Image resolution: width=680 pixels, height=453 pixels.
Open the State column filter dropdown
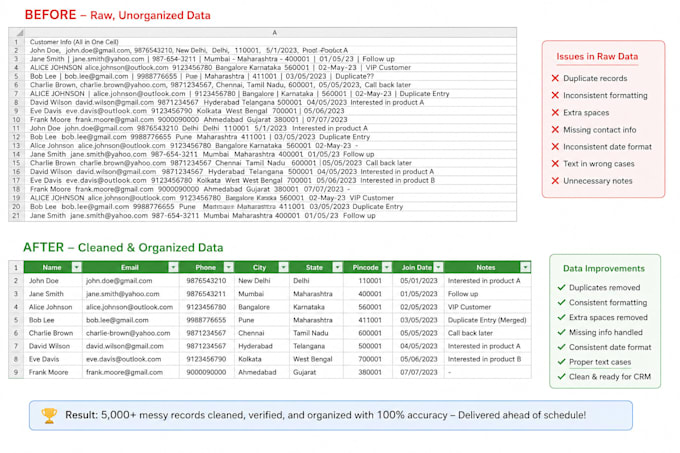pos(337,267)
